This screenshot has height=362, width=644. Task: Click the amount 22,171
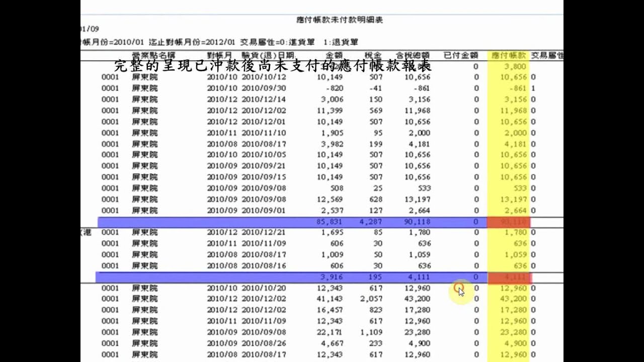(330, 332)
